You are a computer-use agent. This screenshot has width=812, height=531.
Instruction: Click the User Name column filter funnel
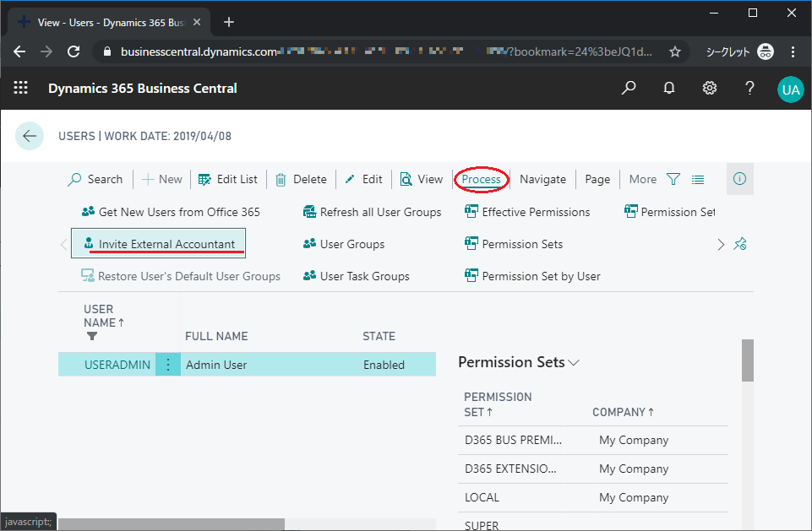[92, 336]
